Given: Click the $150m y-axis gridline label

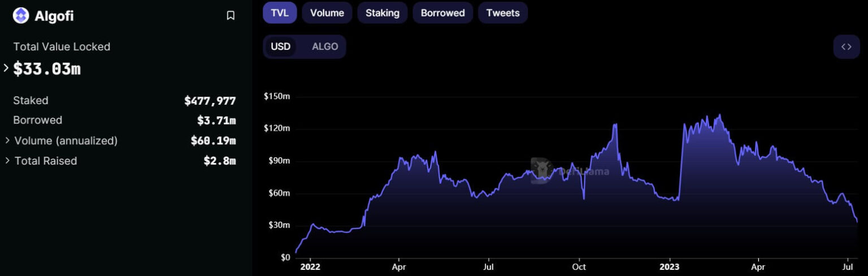Looking at the screenshot, I should coord(277,97).
